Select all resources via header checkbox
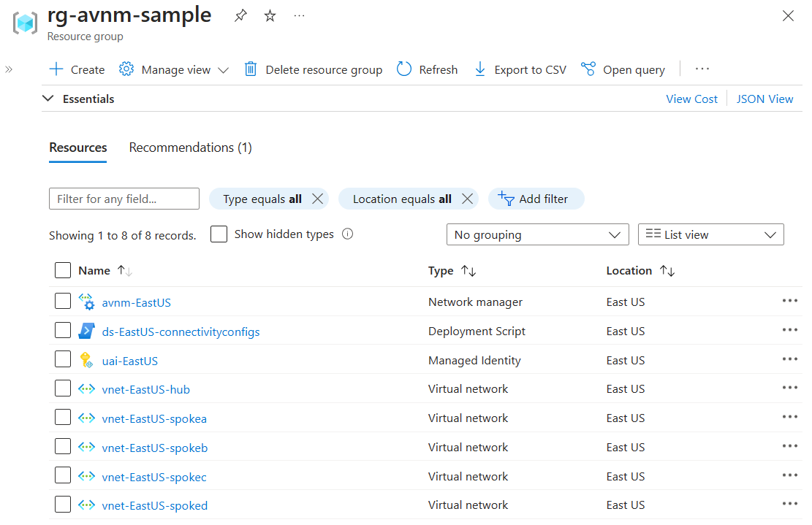This screenshot has height=525, width=812. pyautogui.click(x=63, y=270)
